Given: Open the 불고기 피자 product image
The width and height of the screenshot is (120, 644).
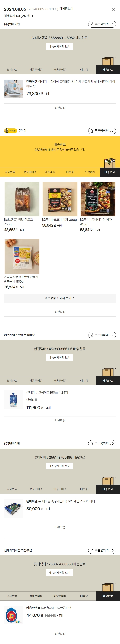Looking at the screenshot, I should coord(60,199).
